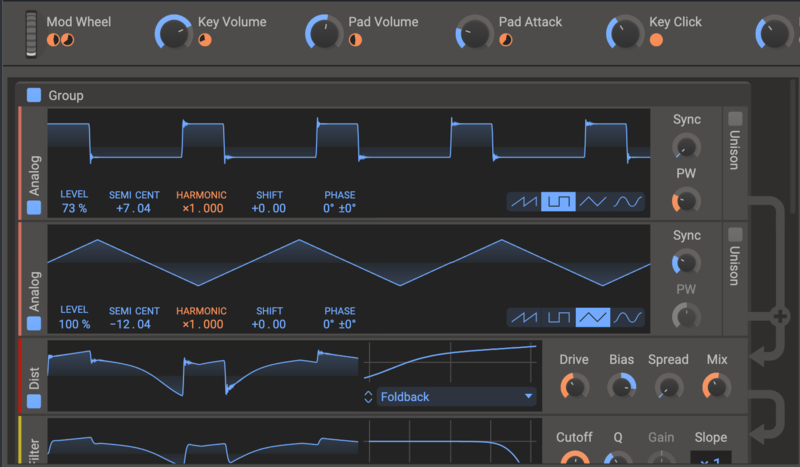Disable the Dist module with its blue toggle

click(x=34, y=401)
